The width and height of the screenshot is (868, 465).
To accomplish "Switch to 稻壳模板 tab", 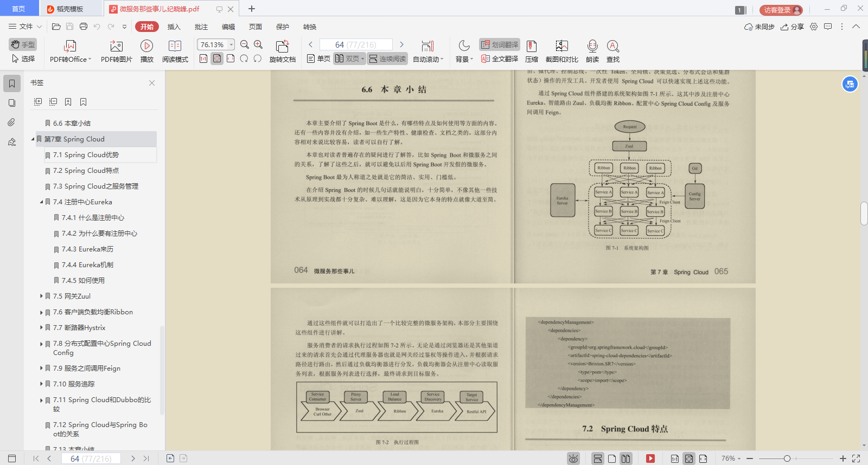I will tap(71, 9).
